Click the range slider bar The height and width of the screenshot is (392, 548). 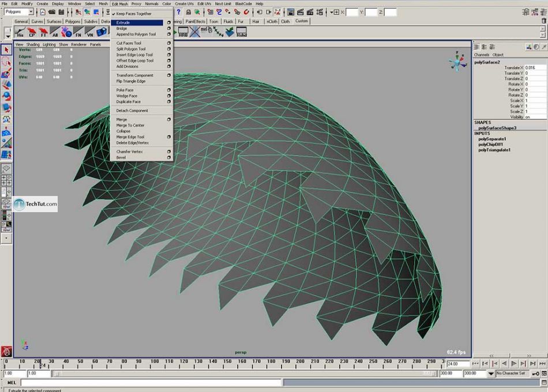pos(245,374)
